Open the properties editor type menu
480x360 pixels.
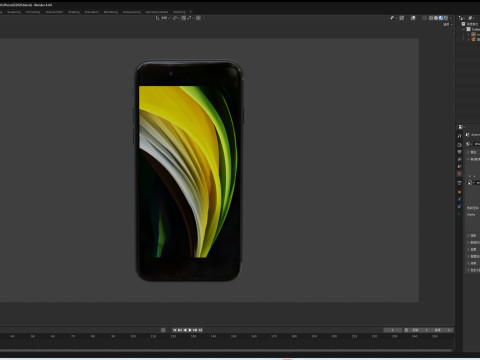[x=461, y=127]
